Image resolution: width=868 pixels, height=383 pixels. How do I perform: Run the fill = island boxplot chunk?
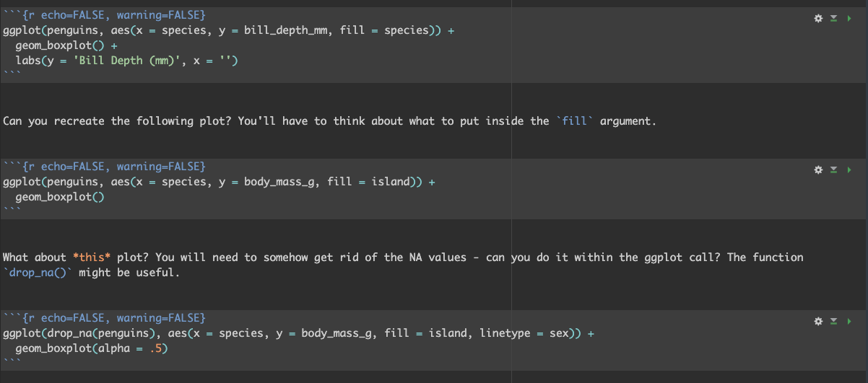pyautogui.click(x=849, y=170)
